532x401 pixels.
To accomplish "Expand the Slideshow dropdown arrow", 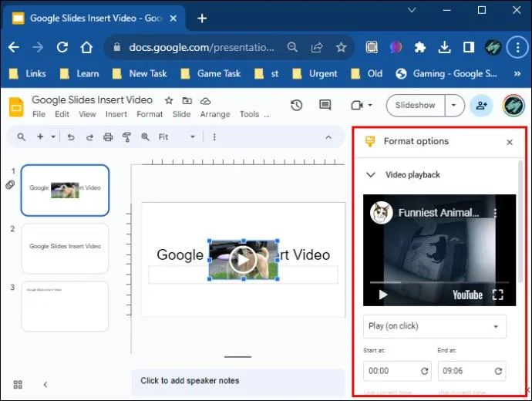I will coord(454,105).
